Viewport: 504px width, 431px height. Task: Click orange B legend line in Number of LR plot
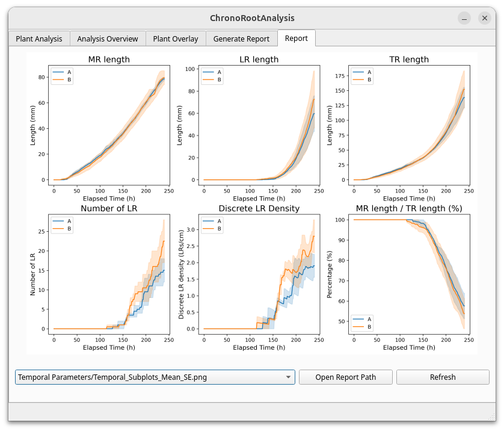click(58, 229)
